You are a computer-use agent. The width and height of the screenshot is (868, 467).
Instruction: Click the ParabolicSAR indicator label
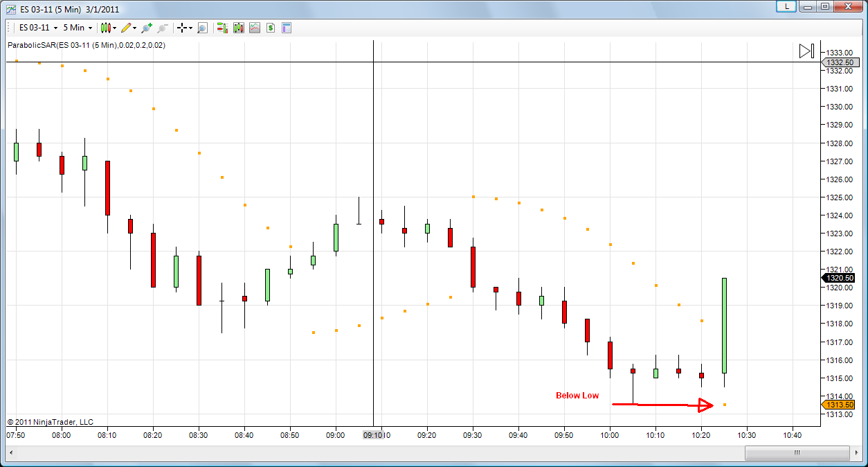86,45
